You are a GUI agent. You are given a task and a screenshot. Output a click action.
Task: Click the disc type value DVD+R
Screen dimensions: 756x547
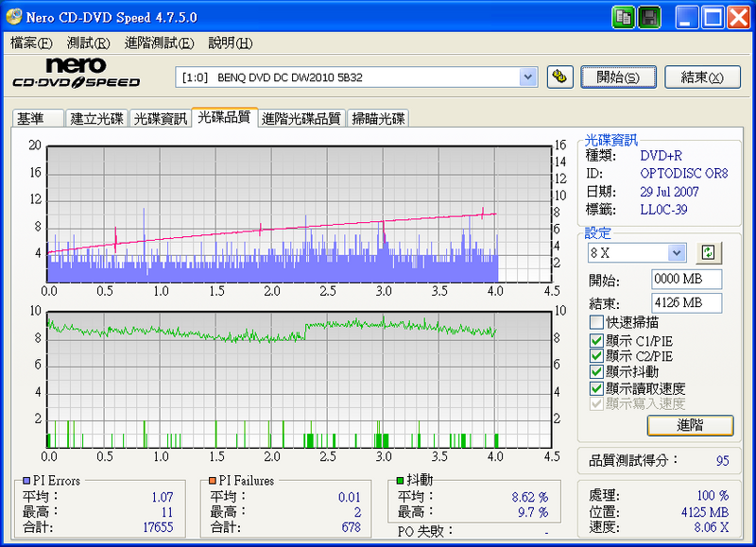(661, 156)
